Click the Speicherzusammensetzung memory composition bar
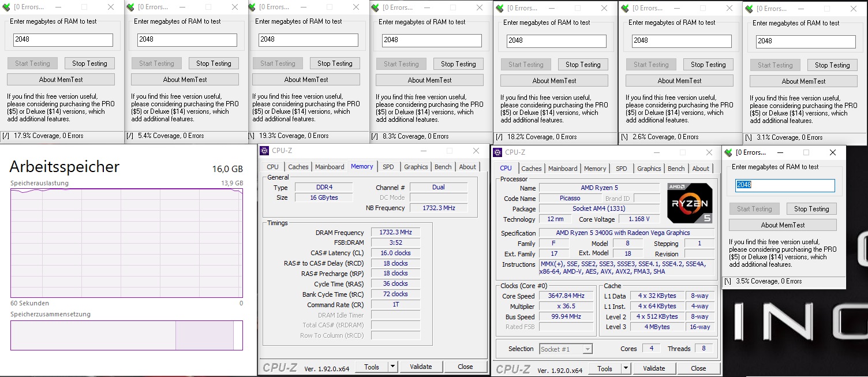The width and height of the screenshot is (868, 377). (x=126, y=335)
